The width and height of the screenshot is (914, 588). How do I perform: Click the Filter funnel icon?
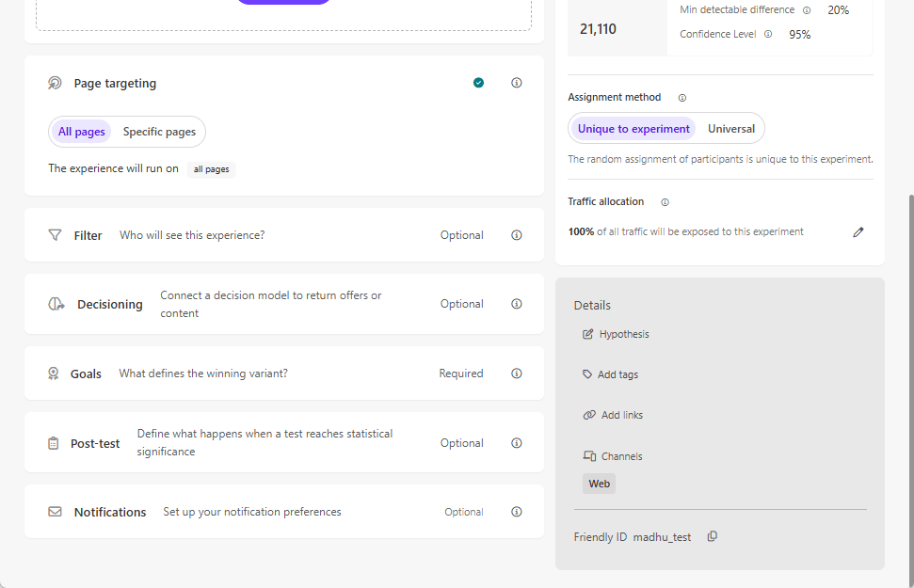(x=55, y=235)
